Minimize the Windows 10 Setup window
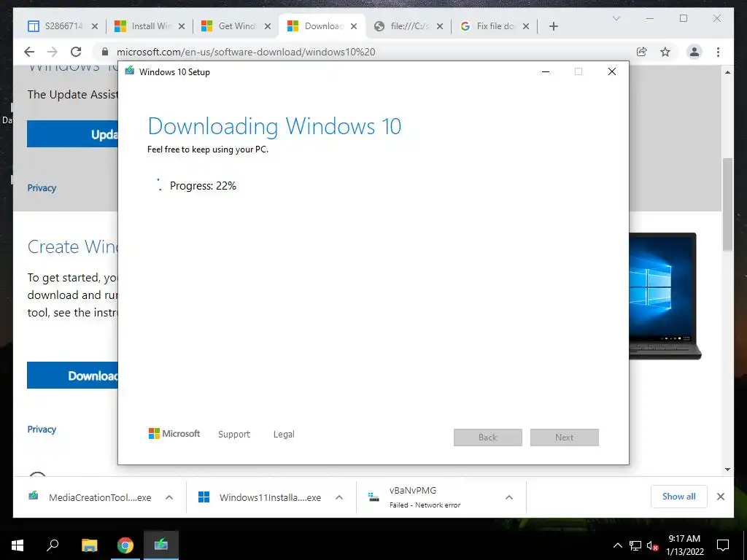The image size is (747, 560). coord(546,71)
